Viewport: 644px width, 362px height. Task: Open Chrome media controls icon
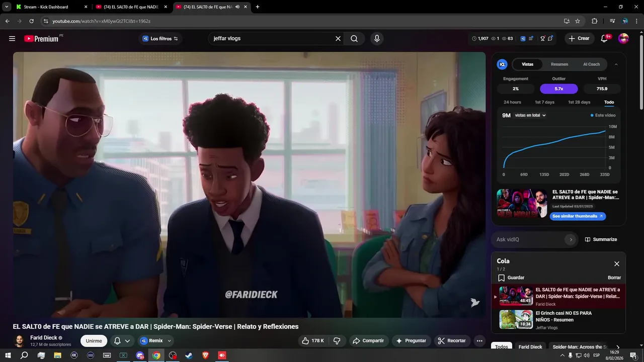point(612,21)
